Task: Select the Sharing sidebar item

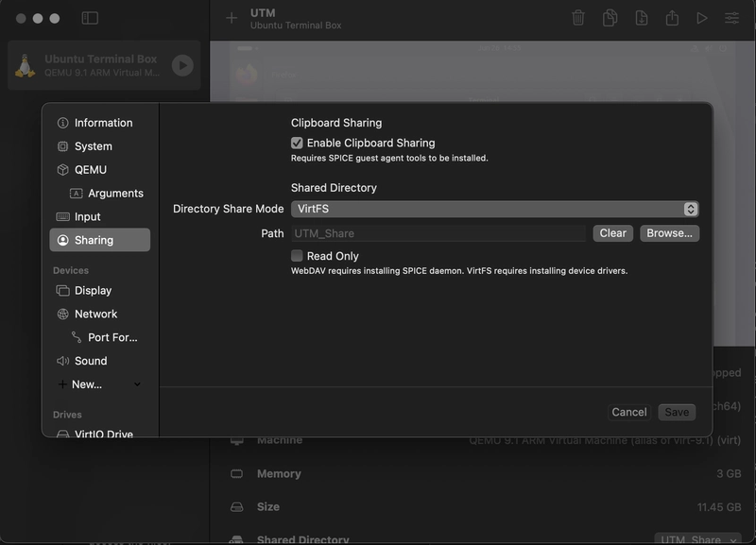Action: 100,240
